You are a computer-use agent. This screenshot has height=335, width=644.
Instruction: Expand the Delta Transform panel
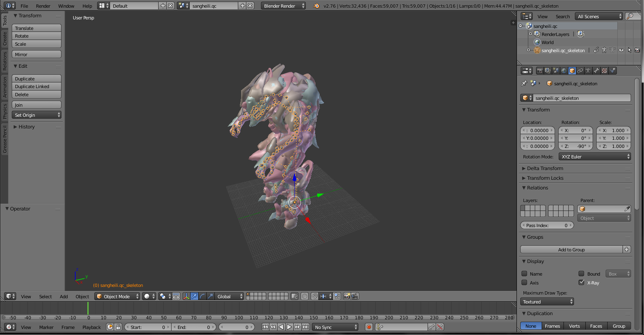tap(545, 168)
